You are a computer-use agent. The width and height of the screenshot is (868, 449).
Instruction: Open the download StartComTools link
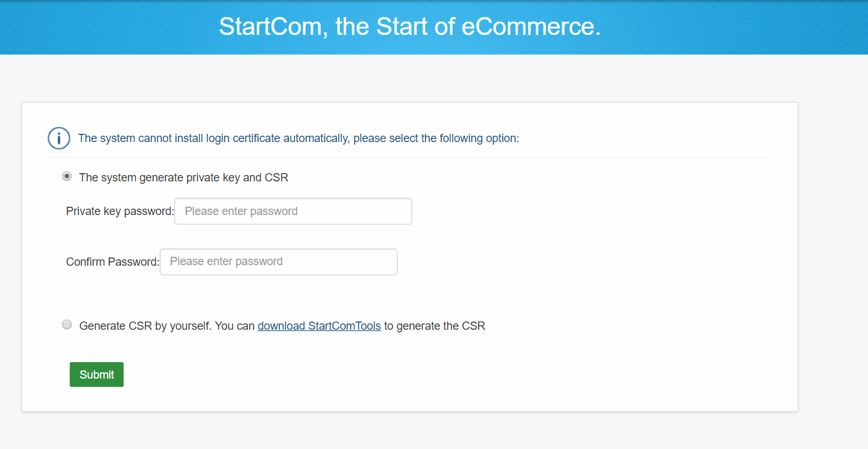(319, 326)
